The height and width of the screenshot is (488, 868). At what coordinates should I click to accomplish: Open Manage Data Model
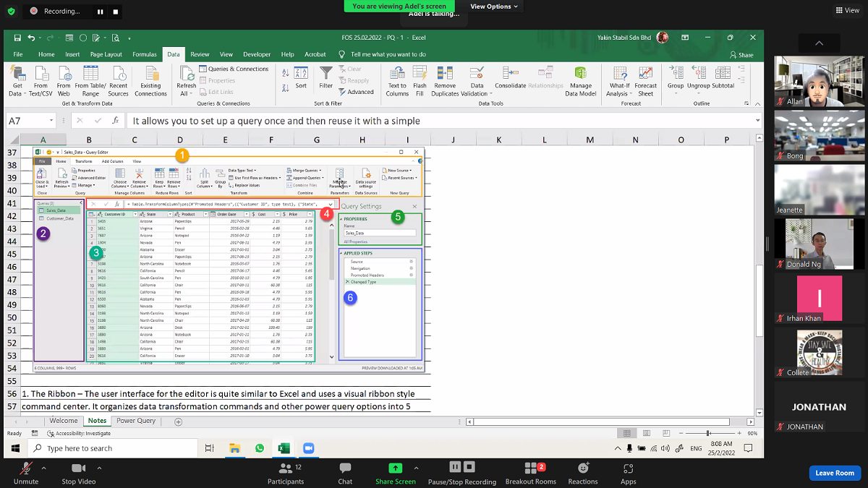click(582, 80)
